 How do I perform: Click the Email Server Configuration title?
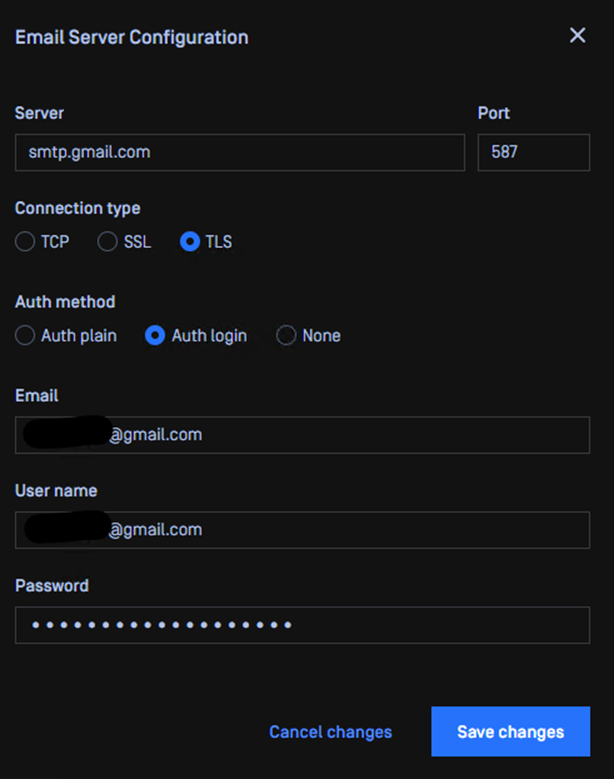pyautogui.click(x=132, y=37)
